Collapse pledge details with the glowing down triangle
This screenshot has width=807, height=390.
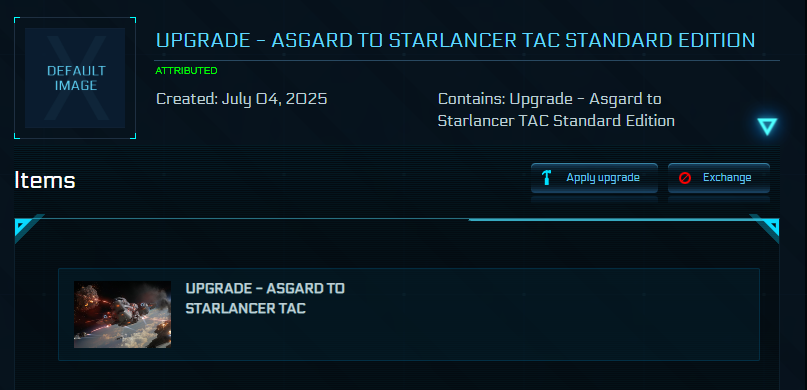pos(767,126)
